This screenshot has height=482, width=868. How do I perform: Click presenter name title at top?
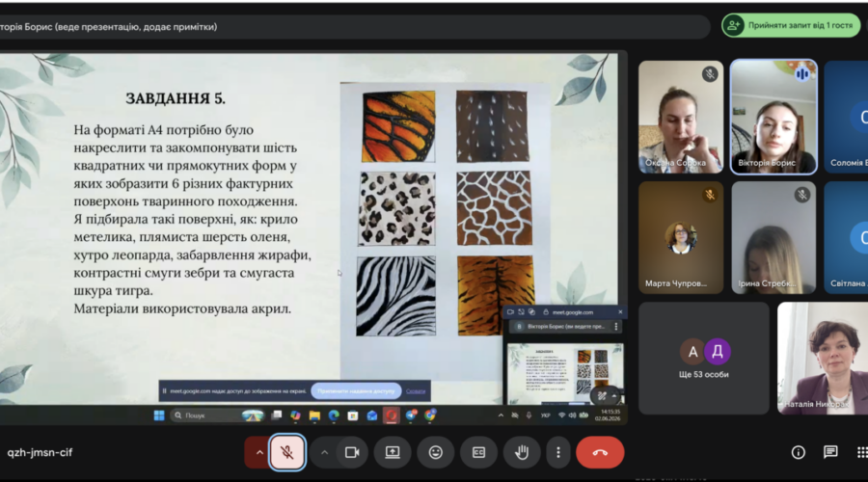[108, 27]
